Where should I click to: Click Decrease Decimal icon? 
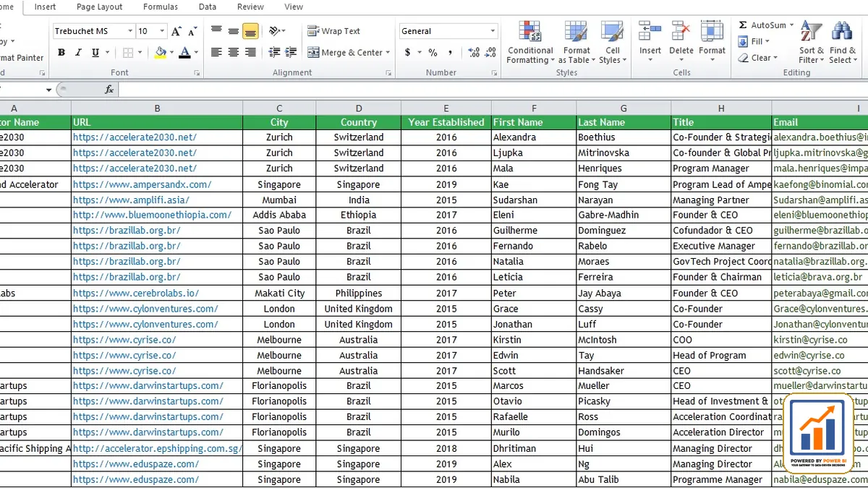coord(492,53)
